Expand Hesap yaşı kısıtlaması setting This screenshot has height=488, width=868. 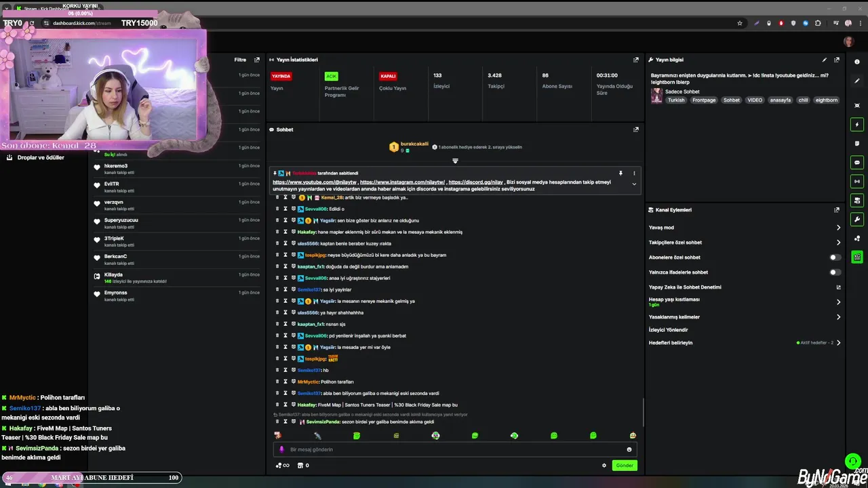click(838, 302)
